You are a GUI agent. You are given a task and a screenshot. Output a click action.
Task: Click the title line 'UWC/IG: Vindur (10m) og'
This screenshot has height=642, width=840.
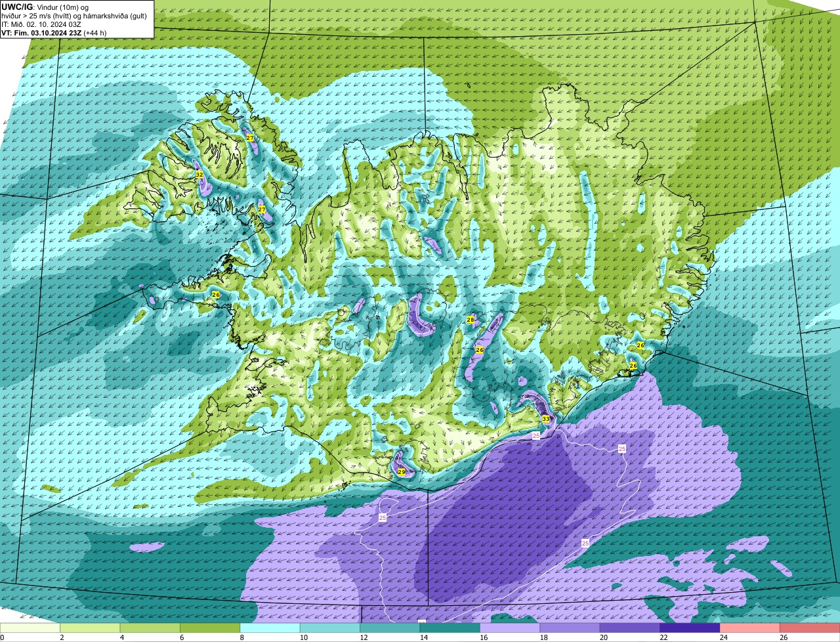[45, 7]
